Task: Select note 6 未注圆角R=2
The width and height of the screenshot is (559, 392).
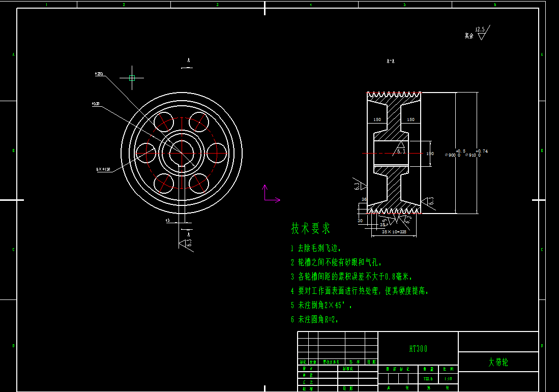Action: [x=314, y=319]
